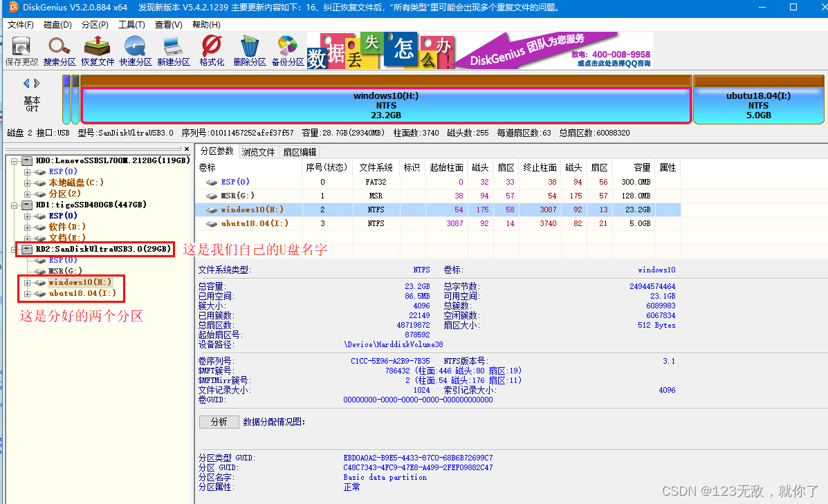Click the DiskGenius app icon in the title bar

tap(12, 8)
